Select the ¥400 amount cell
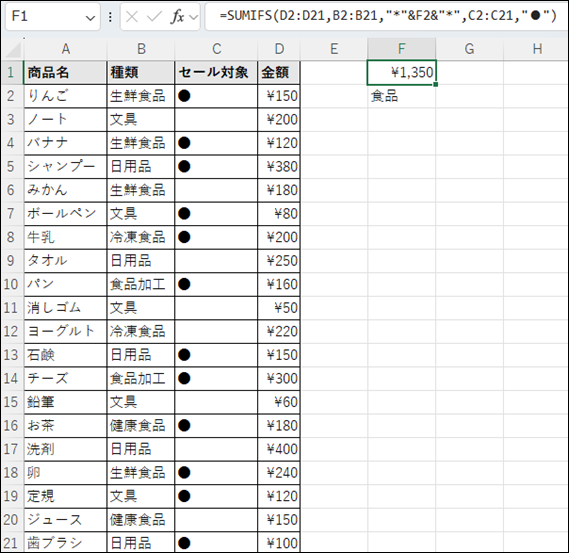569x553 pixels. 279,449
